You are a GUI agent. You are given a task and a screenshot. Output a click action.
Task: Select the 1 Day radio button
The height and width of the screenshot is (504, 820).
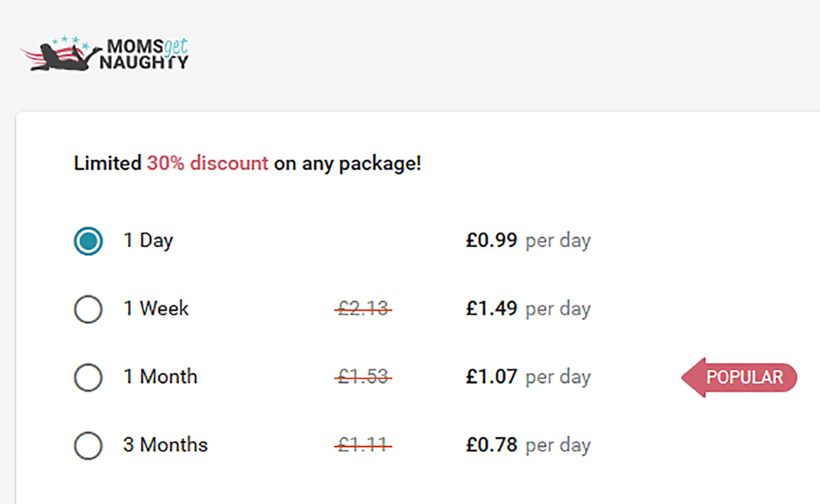pos(88,241)
